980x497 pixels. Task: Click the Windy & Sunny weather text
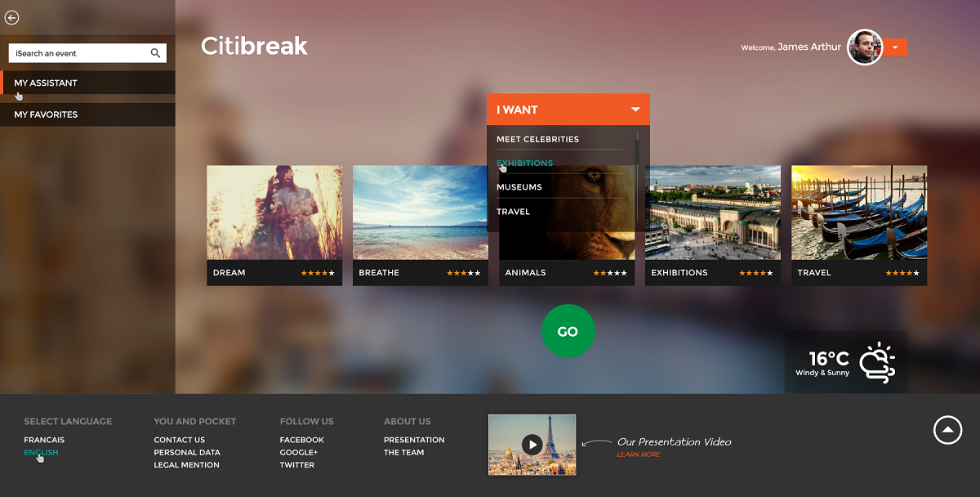(822, 373)
